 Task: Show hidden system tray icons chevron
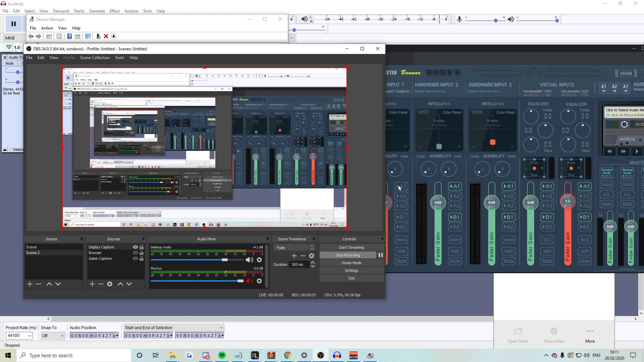(546, 355)
